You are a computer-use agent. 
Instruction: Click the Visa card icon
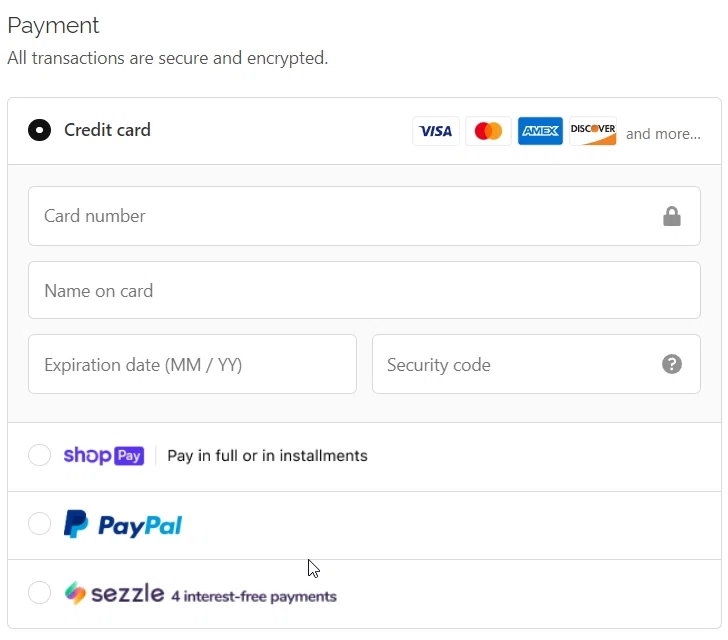pyautogui.click(x=436, y=131)
